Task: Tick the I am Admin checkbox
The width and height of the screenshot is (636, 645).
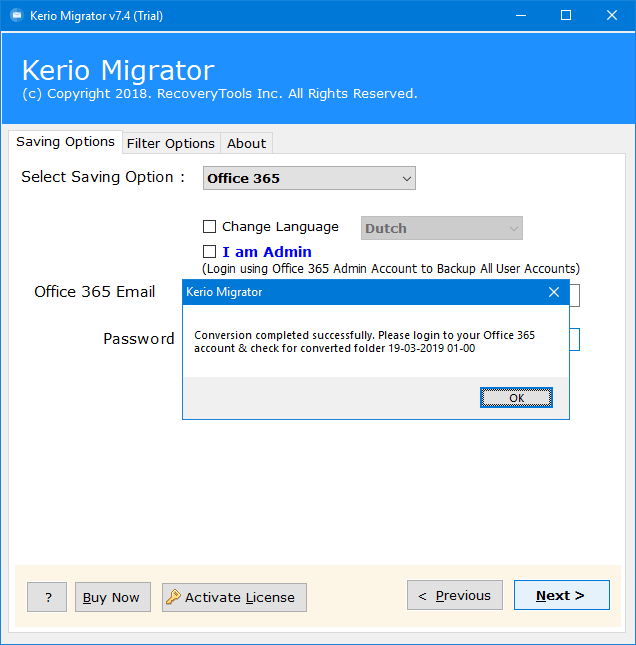Action: click(x=209, y=251)
